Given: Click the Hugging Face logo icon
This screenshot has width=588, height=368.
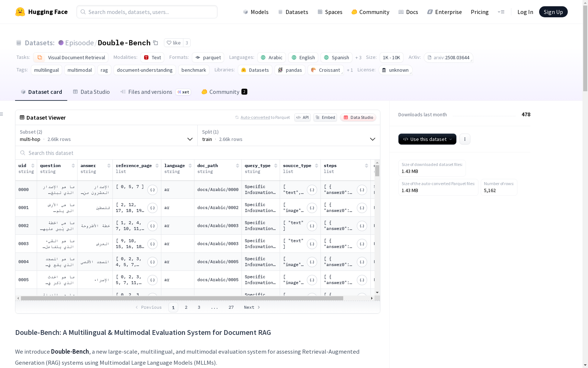Looking at the screenshot, I should [x=20, y=12].
